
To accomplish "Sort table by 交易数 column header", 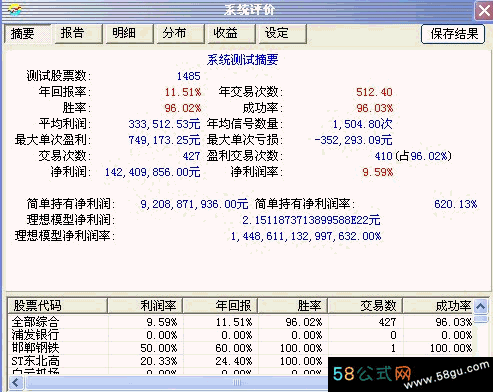I will [x=365, y=306].
